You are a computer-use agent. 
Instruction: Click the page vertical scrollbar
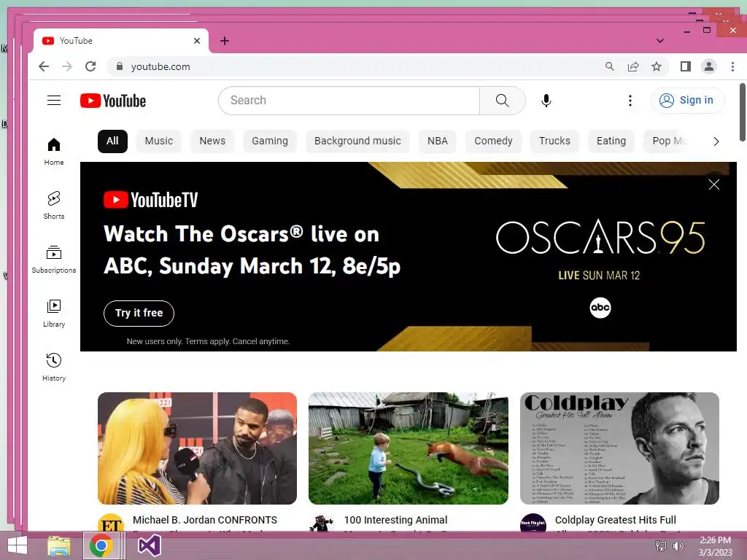click(742, 112)
